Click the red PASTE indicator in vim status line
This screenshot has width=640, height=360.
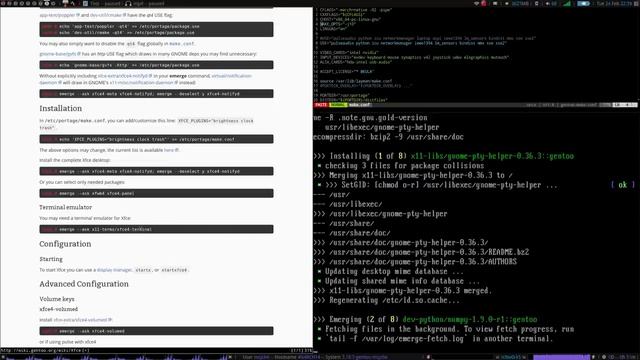pyautogui.click(x=321, y=105)
